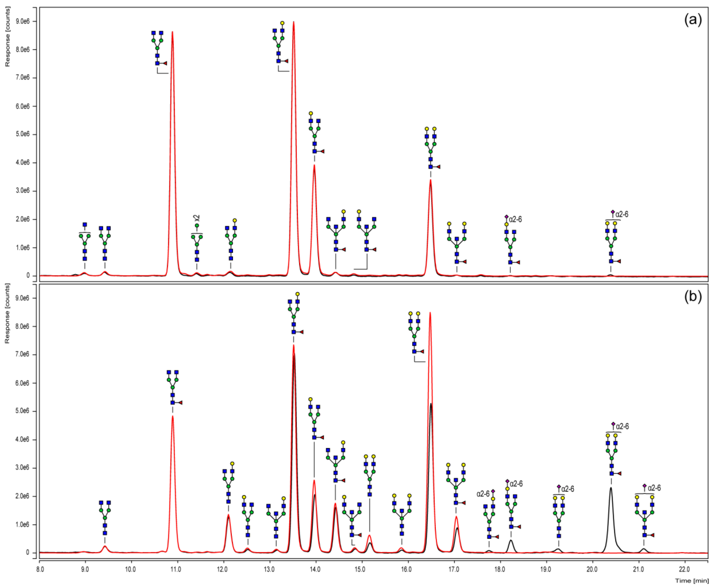Select glycan icon above the 10.9 min peak, panel (b)
This screenshot has width=715, height=588.
click(175, 387)
